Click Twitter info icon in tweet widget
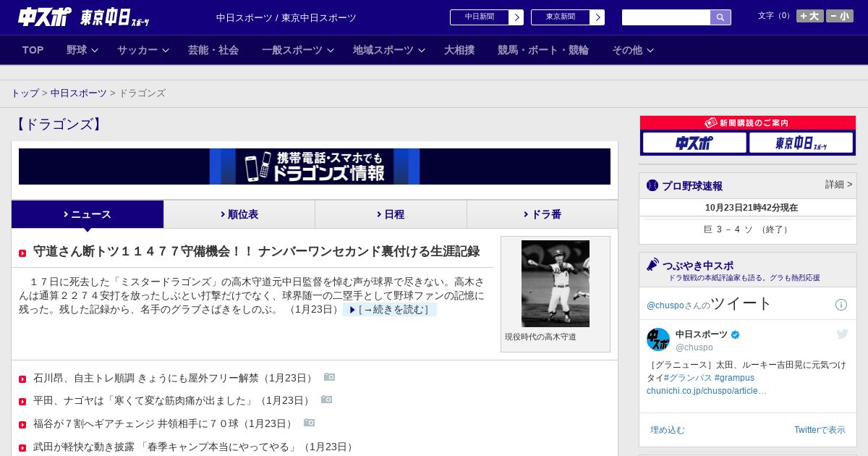Viewport: 868px width, 456px height. pos(841,305)
